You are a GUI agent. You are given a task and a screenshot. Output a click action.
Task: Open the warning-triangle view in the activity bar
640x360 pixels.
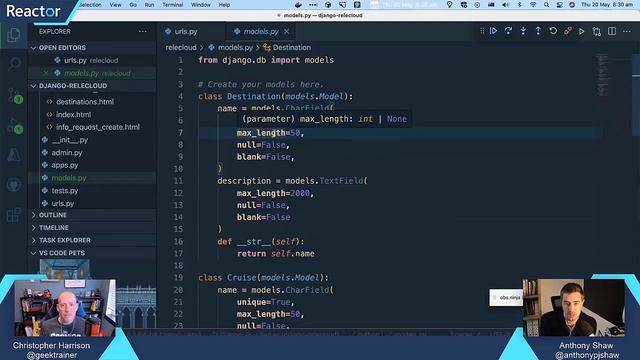(x=14, y=155)
